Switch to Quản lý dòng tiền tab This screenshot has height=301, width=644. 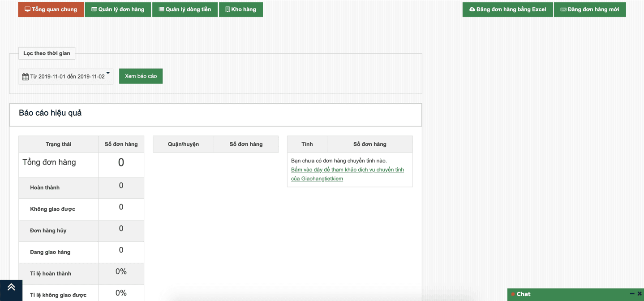pyautogui.click(x=185, y=9)
